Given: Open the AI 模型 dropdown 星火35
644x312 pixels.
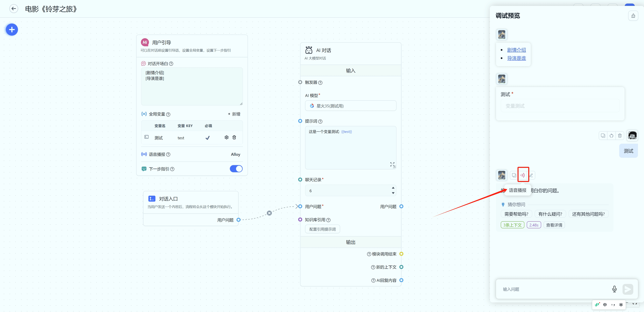Looking at the screenshot, I should [350, 106].
